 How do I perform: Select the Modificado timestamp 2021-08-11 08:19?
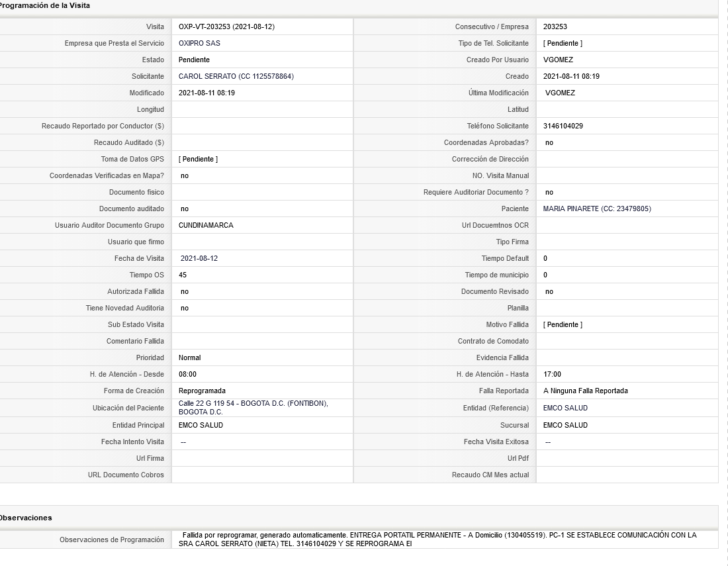(x=206, y=93)
